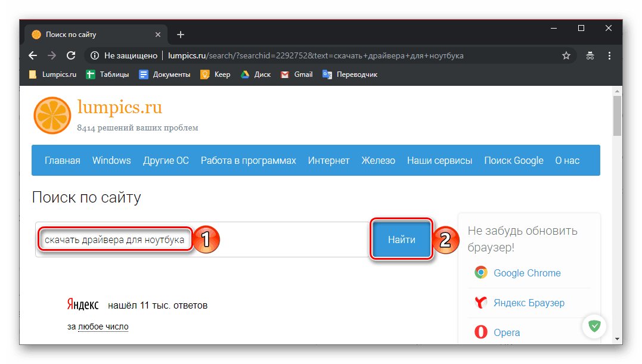
Task: Bookmark this page with the star icon
Action: (566, 55)
